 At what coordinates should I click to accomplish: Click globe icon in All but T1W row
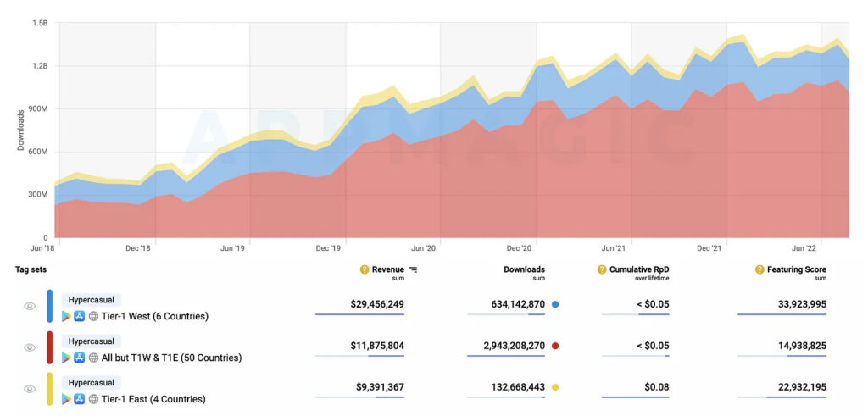(x=94, y=358)
